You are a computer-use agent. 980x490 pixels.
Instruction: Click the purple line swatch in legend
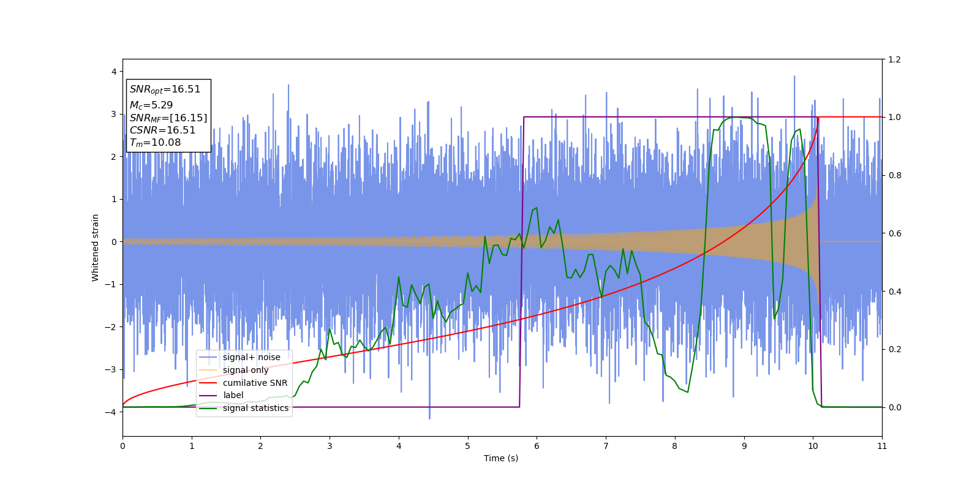pyautogui.click(x=208, y=396)
